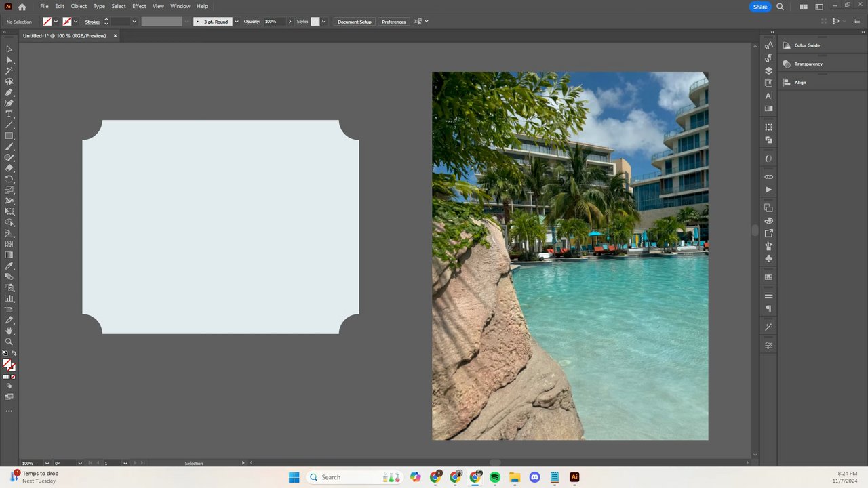Open Preferences from the control bar
Screen dimensions: 868x488
394,22
